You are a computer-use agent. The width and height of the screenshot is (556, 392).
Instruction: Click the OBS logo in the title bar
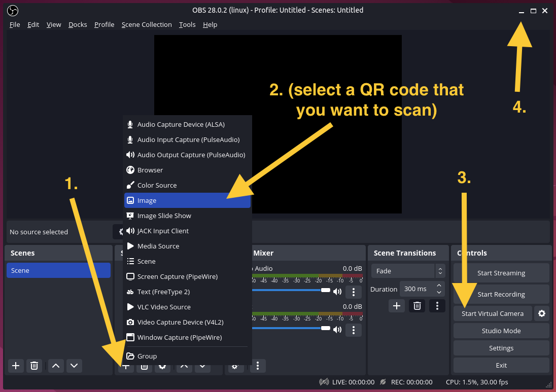13,10
